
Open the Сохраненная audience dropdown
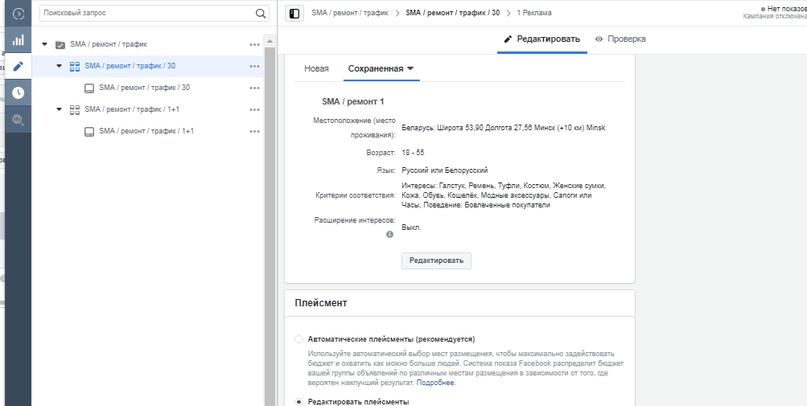pos(381,68)
